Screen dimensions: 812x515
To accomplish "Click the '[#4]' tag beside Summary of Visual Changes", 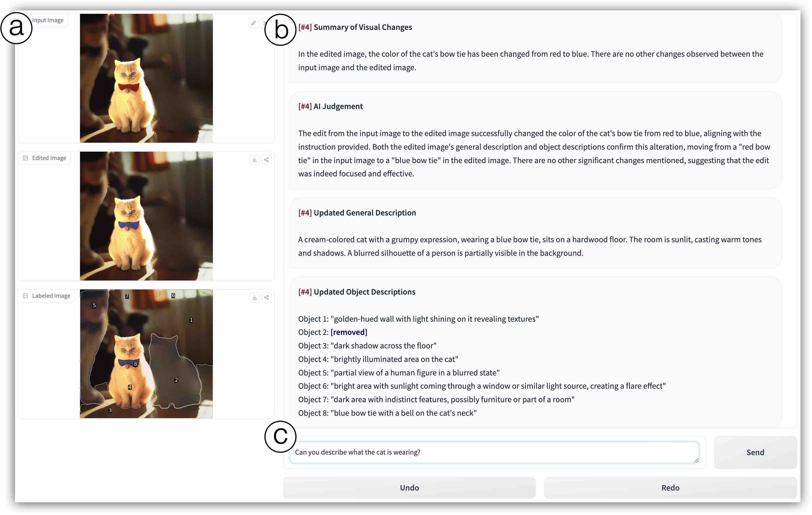I will [305, 27].
